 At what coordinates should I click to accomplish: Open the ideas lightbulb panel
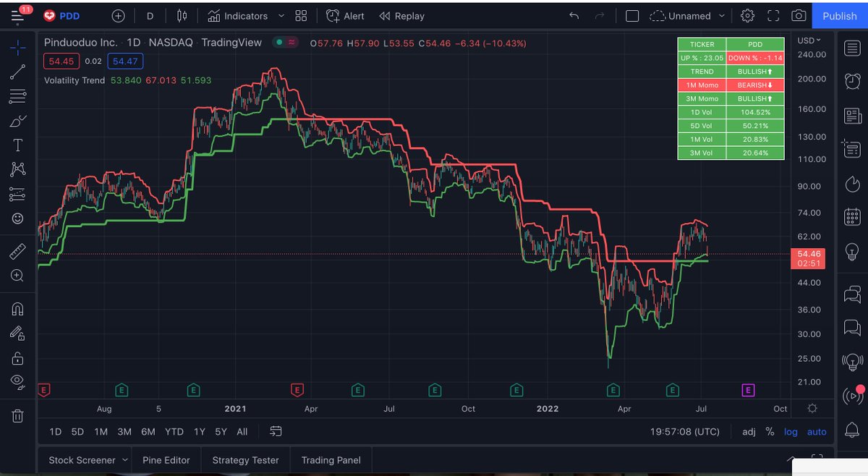[853, 250]
